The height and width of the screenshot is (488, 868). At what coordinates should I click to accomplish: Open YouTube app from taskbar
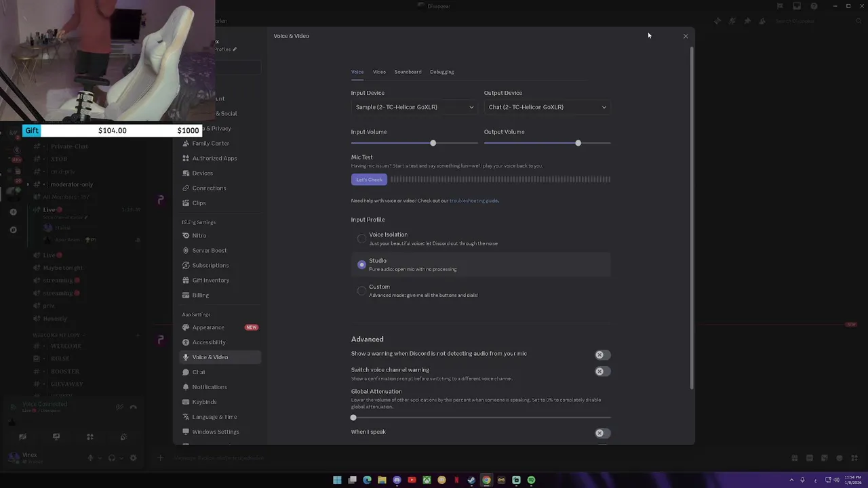pyautogui.click(x=412, y=480)
